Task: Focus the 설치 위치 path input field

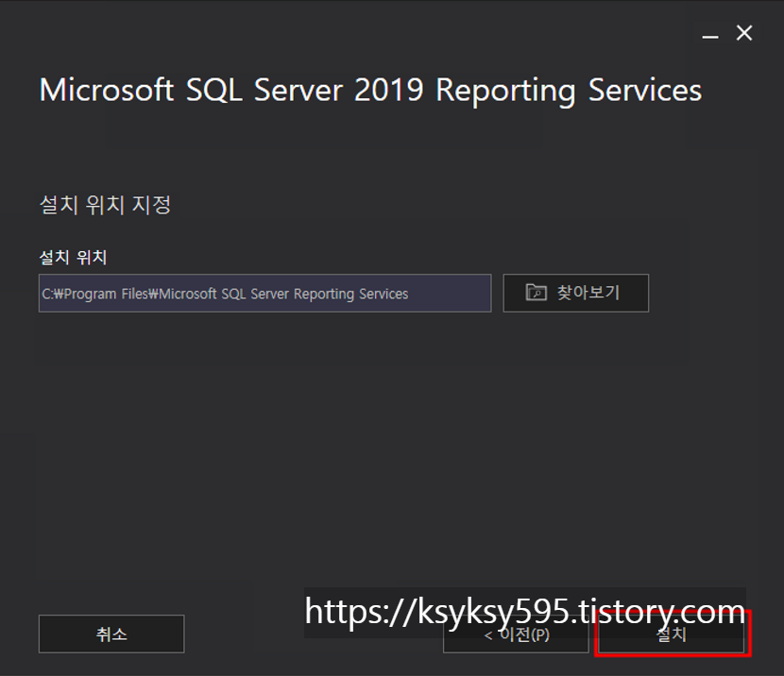Action: pos(265,294)
